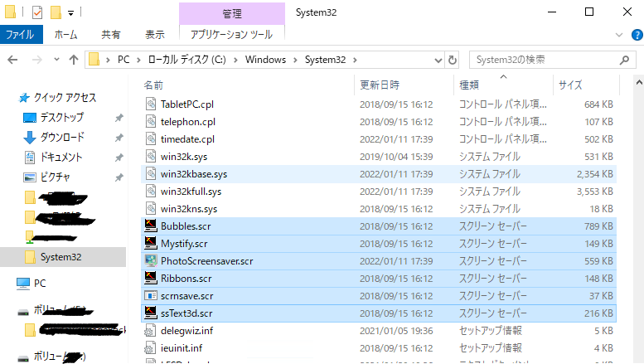Click the TabletPC.cpl control panel icon
The width and height of the screenshot is (644, 364).
(x=151, y=104)
